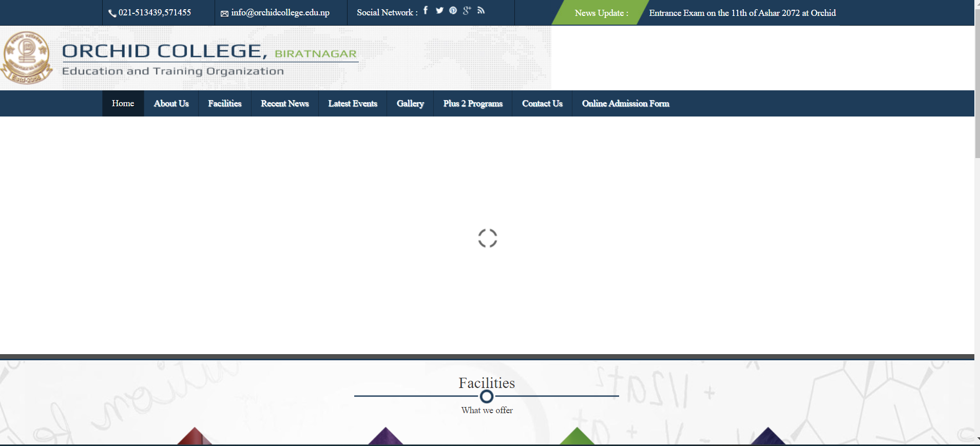Navigate to Plus 2 Programs

point(472,104)
